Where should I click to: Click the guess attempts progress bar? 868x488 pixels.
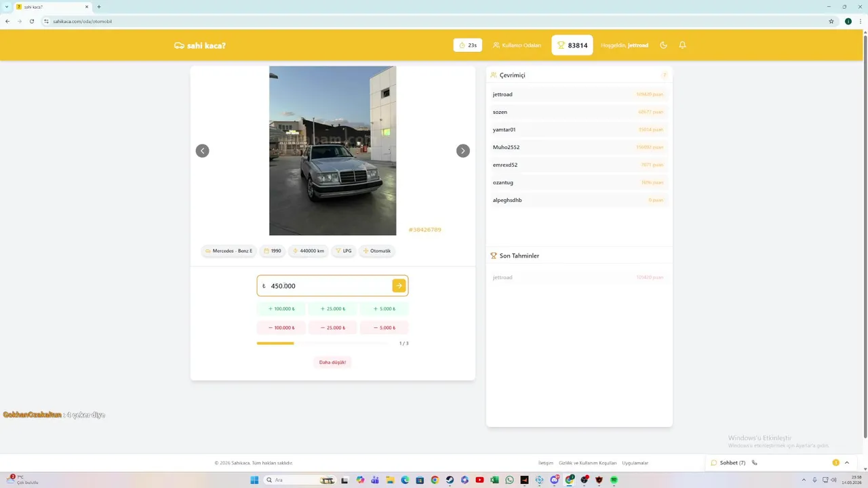(323, 344)
